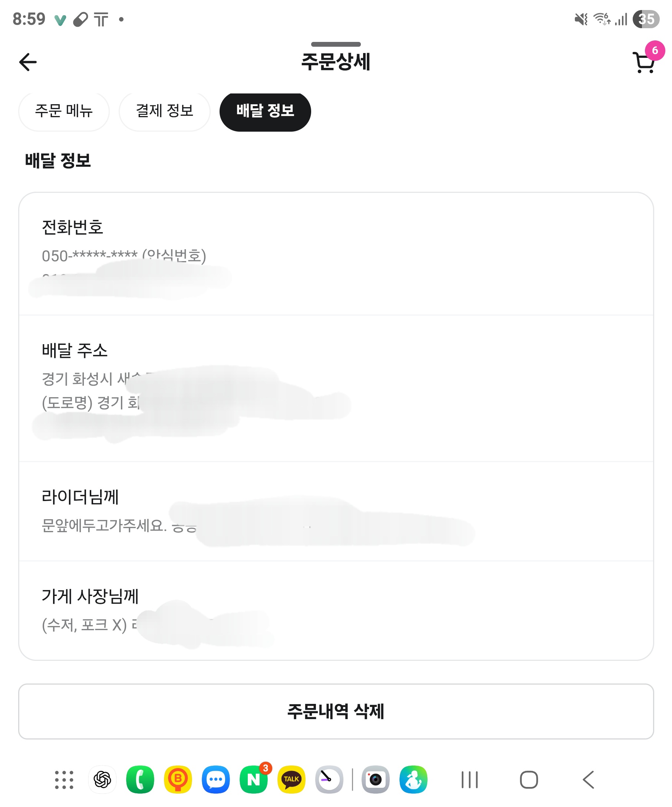Image resolution: width=672 pixels, height=807 pixels.
Task: Switch to 주문 메뉴 tab
Action: click(64, 111)
